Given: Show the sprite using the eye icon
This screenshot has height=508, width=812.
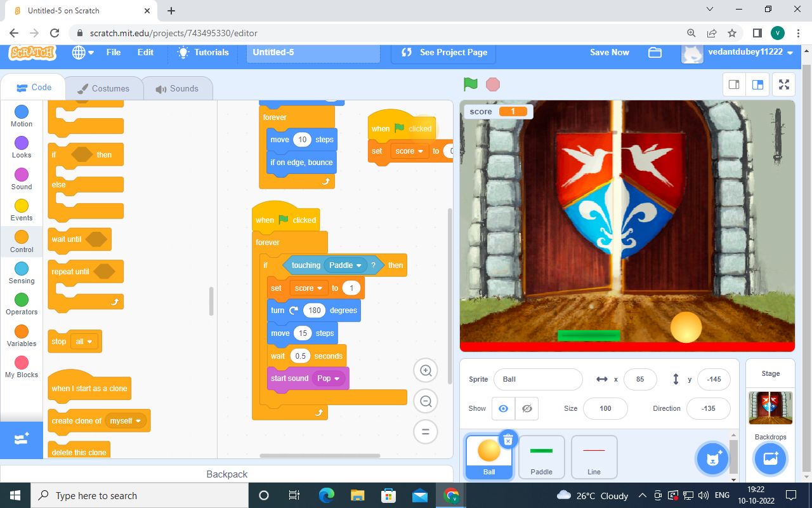Looking at the screenshot, I should 503,408.
